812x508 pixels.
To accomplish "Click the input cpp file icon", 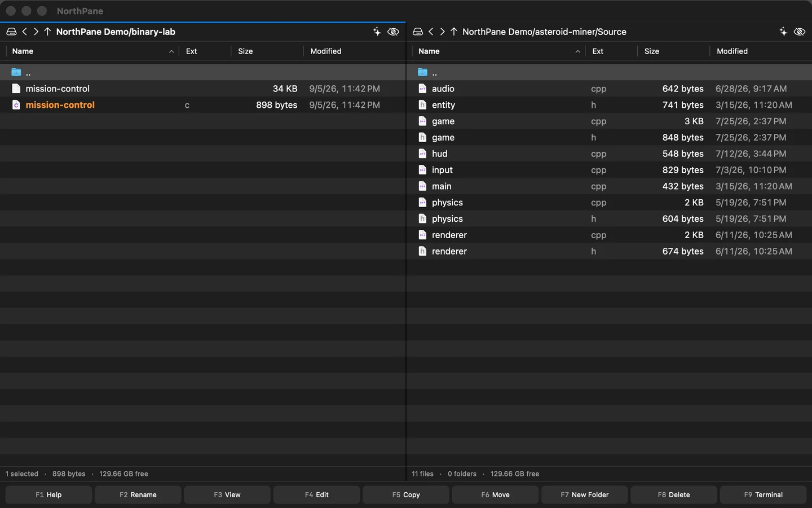I will coord(422,170).
